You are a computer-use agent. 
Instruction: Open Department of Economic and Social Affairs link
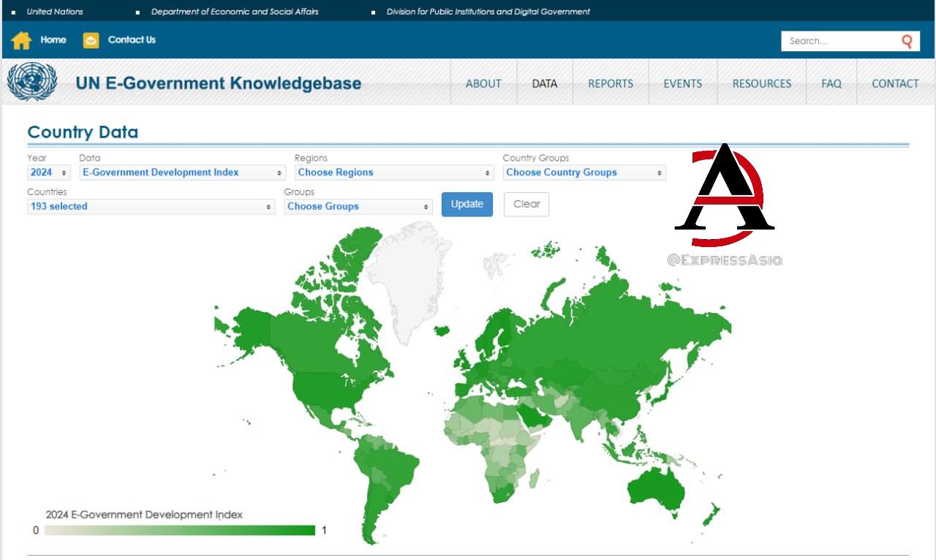click(235, 12)
